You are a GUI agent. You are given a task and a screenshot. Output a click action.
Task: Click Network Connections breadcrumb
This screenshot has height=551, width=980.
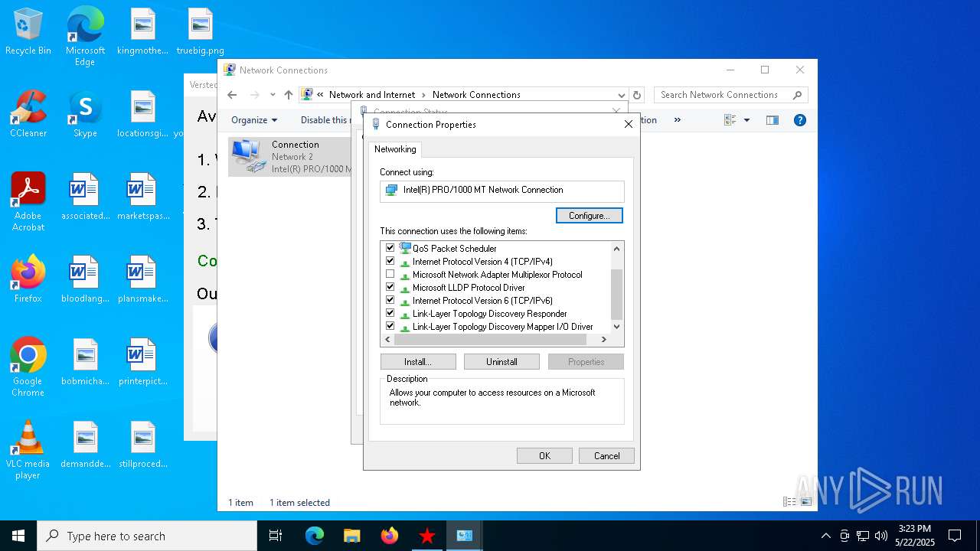(476, 95)
